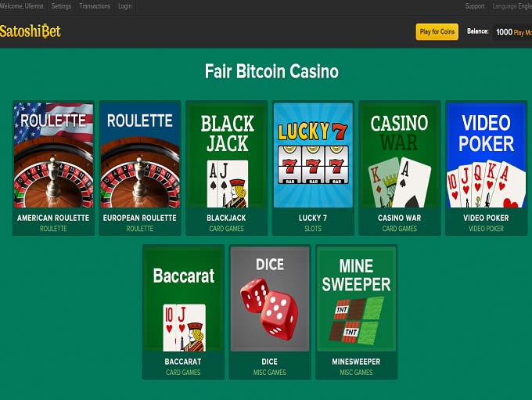Click the Slots label under Lucky 7
The width and height of the screenshot is (532, 400).
313,229
